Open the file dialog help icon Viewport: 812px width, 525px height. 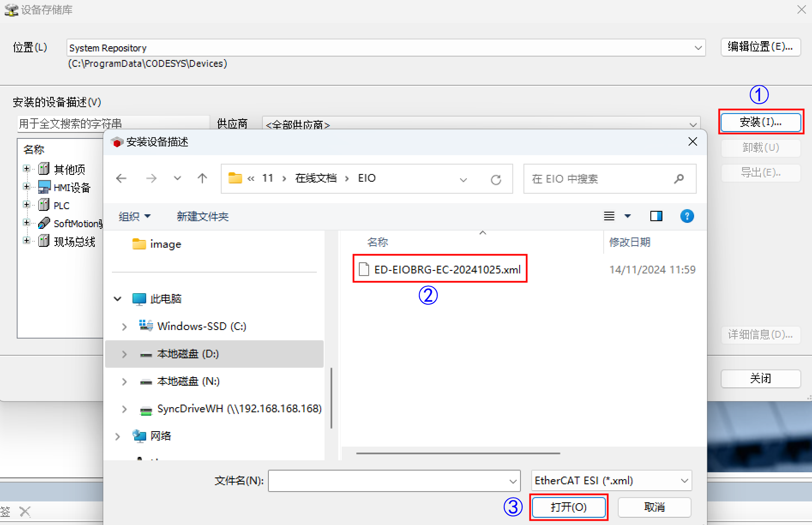(x=687, y=216)
